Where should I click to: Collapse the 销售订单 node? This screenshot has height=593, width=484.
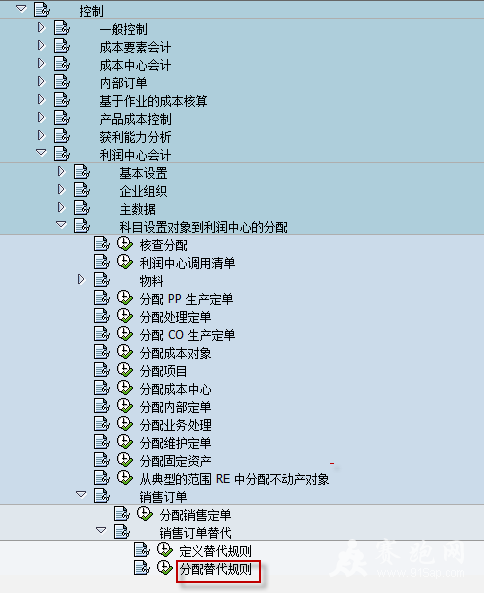point(81,494)
